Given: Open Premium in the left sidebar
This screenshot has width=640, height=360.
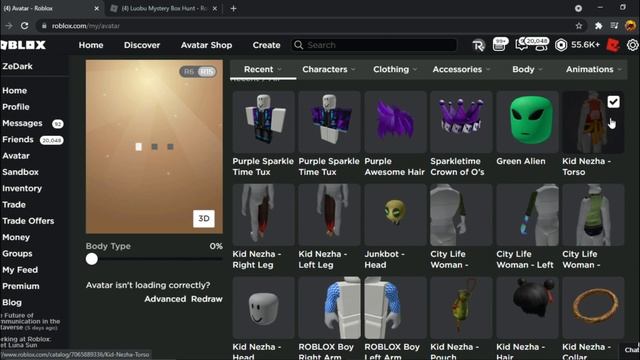Looking at the screenshot, I should pyautogui.click(x=21, y=286).
